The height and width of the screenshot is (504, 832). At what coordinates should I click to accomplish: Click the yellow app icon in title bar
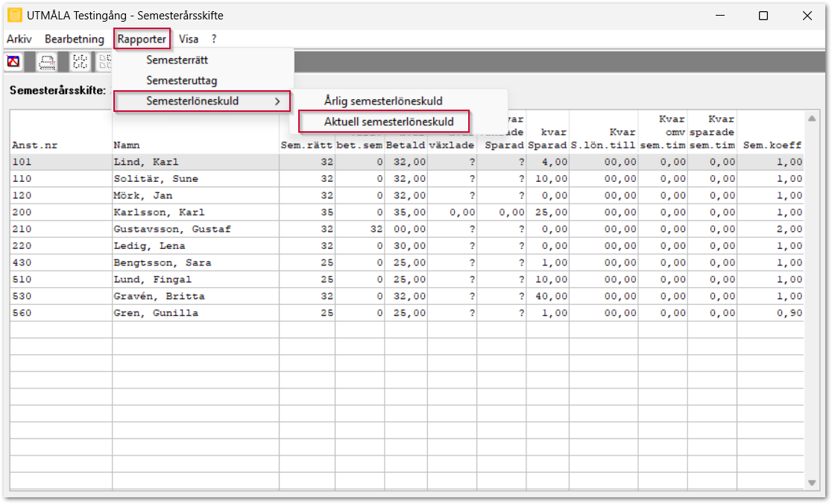[15, 16]
